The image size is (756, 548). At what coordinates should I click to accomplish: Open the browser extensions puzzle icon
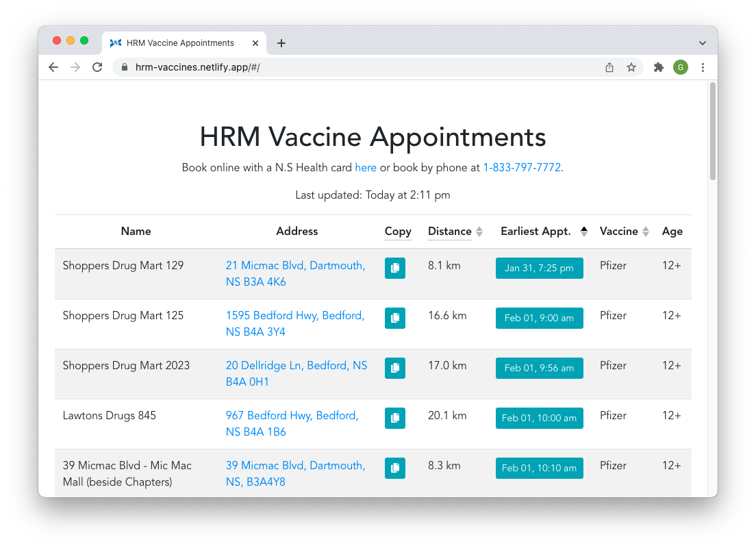coord(659,67)
